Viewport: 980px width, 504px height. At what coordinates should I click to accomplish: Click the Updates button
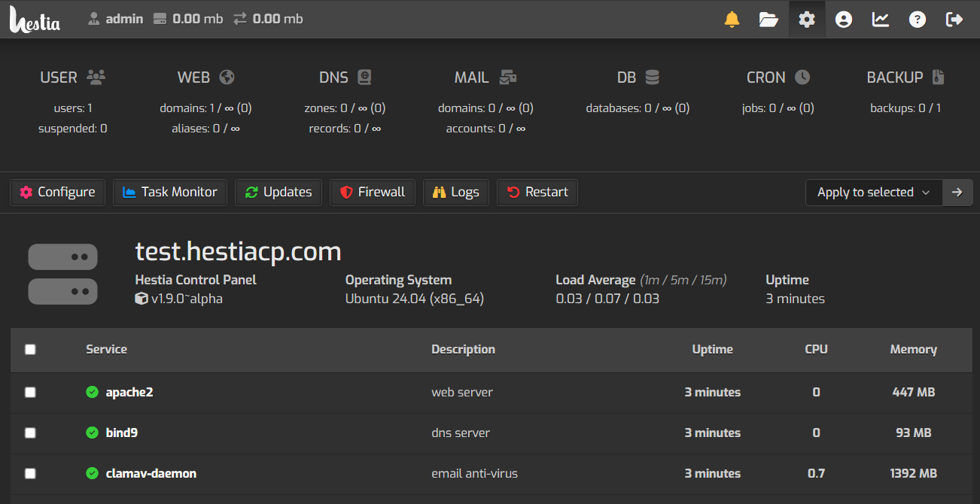pos(278,192)
